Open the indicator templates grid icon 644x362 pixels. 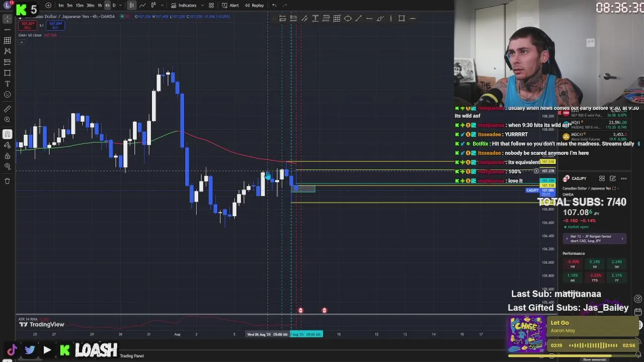tap(211, 5)
